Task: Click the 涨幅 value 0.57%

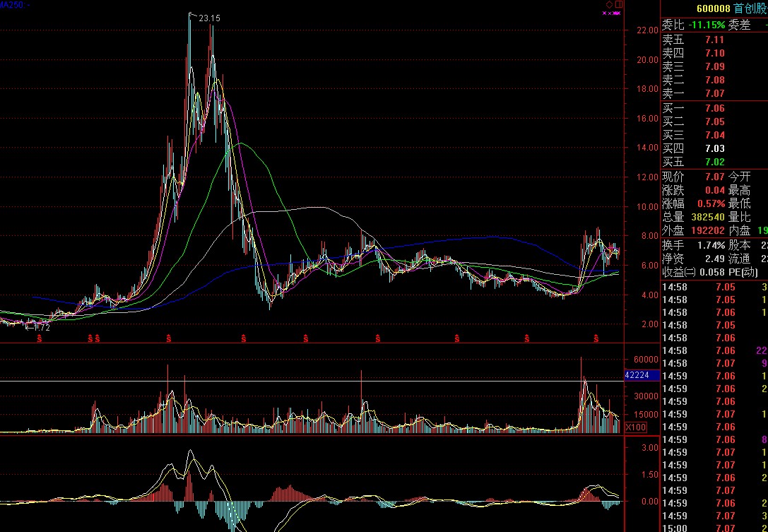Action: (x=711, y=203)
